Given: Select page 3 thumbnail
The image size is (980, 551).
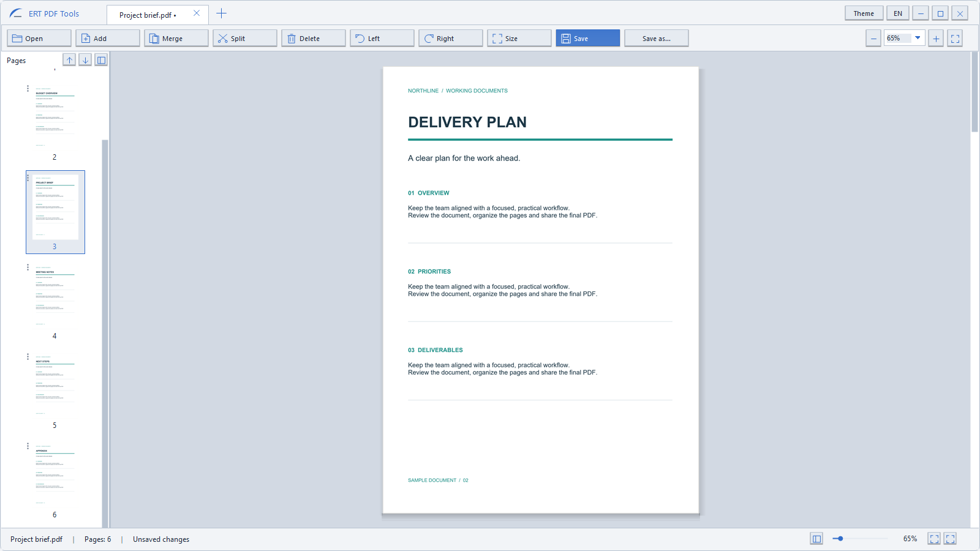Looking at the screenshot, I should (x=55, y=212).
